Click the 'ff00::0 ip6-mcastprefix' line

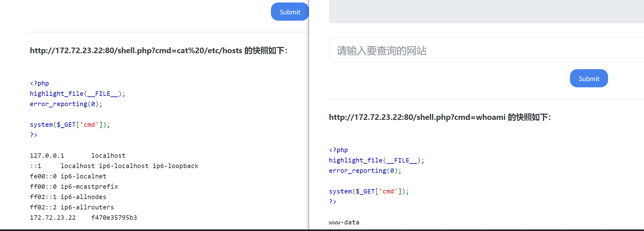pos(74,187)
